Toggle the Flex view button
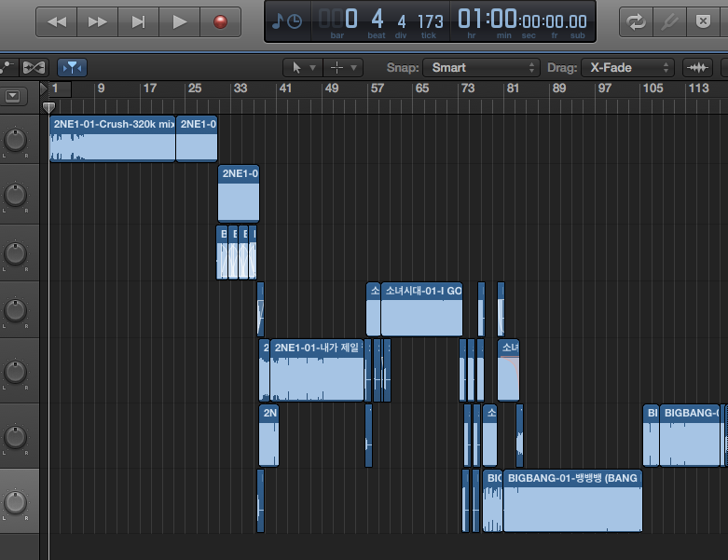 [x=34, y=68]
